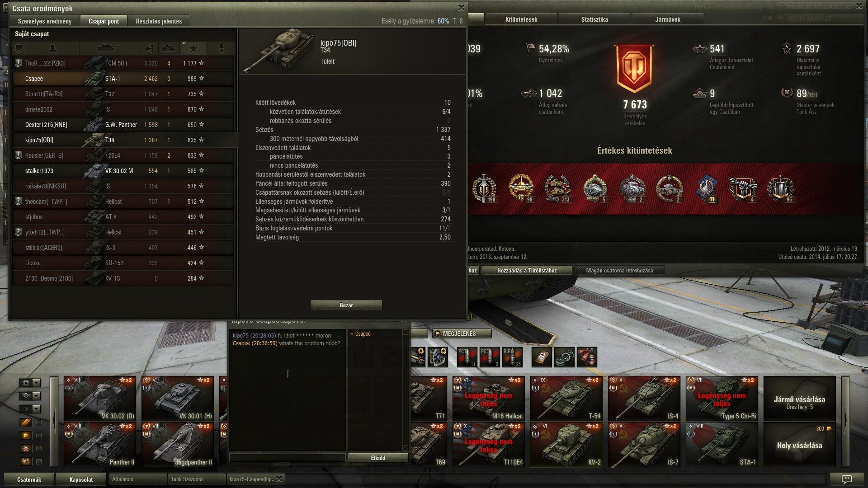Select the first aid kit consumable slot
Screen dimensions: 868x488
click(x=542, y=357)
